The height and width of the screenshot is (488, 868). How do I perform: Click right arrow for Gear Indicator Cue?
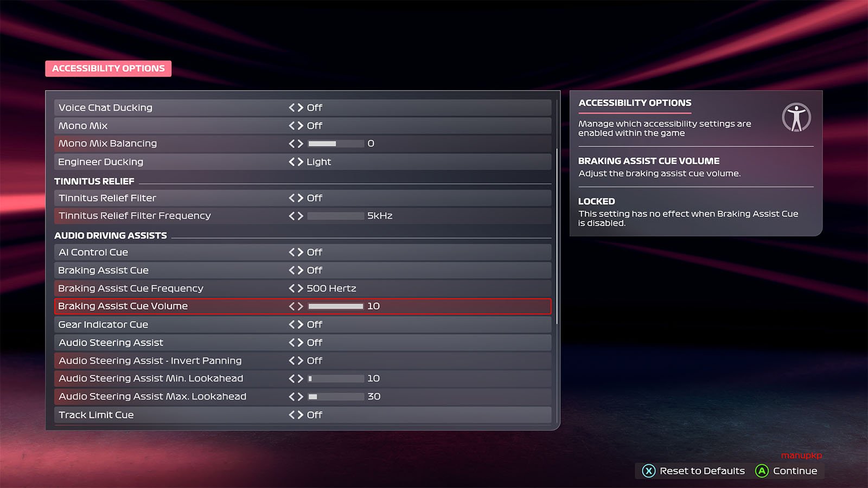click(x=300, y=324)
